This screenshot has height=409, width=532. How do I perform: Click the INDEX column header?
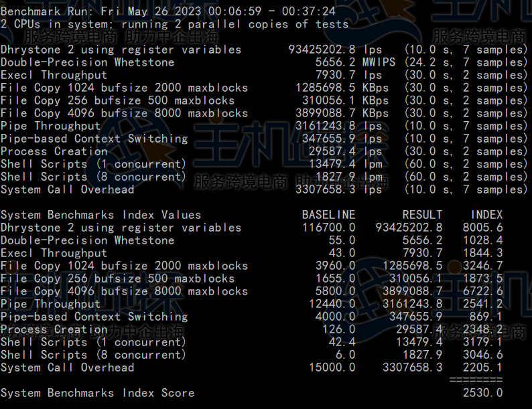pos(486,215)
